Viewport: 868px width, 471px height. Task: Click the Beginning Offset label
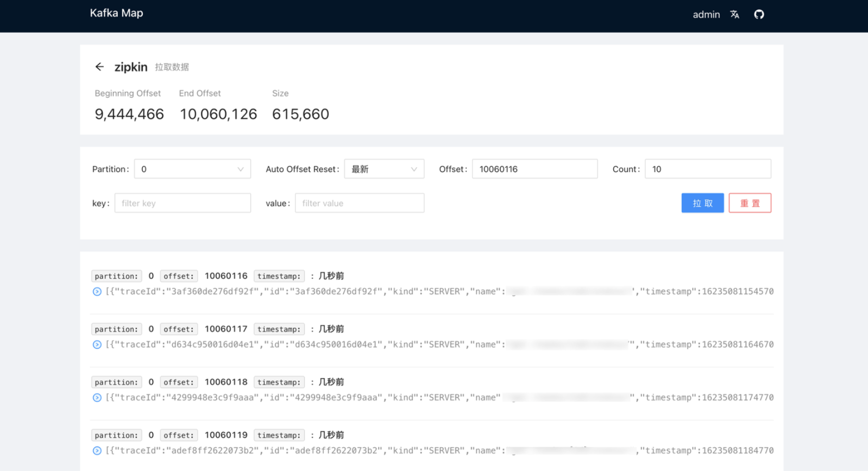128,93
